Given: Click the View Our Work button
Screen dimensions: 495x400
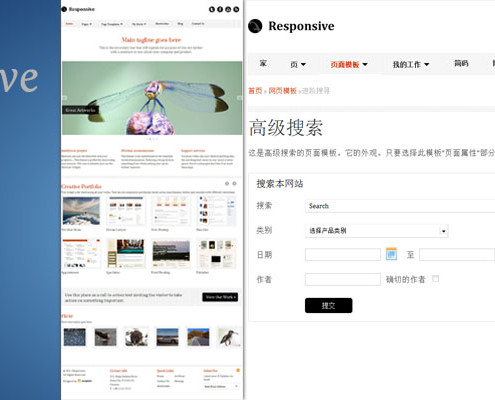Looking at the screenshot, I should coord(220,297).
